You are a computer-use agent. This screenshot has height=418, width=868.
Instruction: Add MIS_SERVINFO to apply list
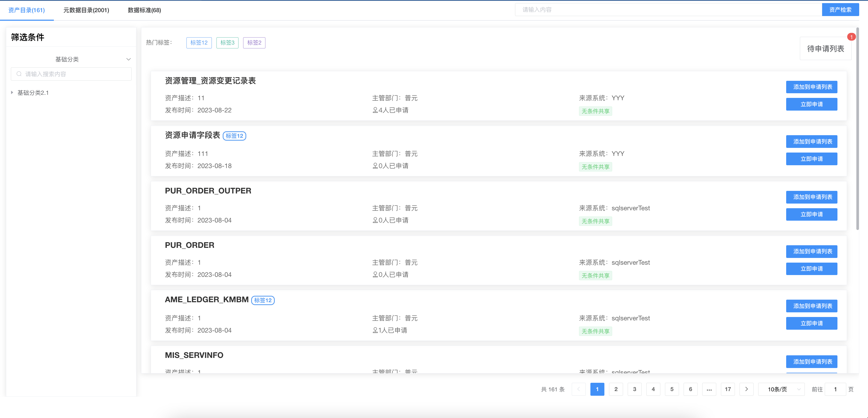click(x=811, y=362)
